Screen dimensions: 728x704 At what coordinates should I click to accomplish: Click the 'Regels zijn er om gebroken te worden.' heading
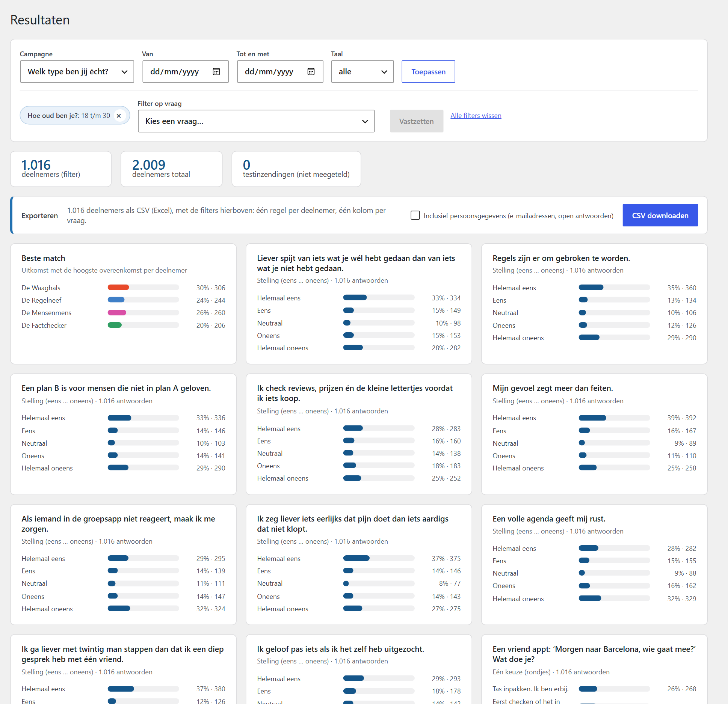tap(561, 258)
